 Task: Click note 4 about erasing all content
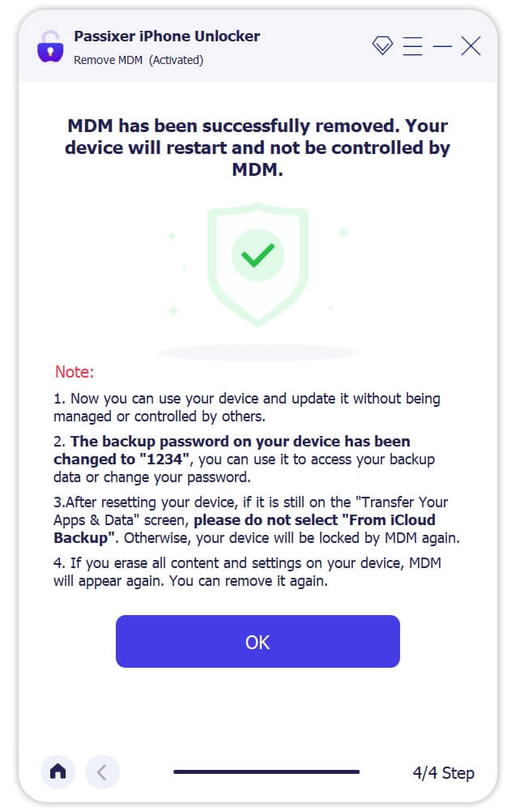247,571
